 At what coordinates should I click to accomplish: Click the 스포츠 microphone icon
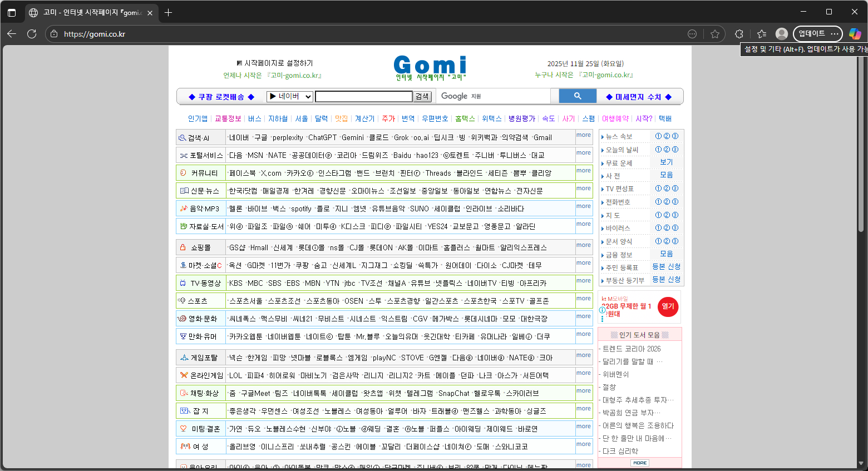pos(182,300)
